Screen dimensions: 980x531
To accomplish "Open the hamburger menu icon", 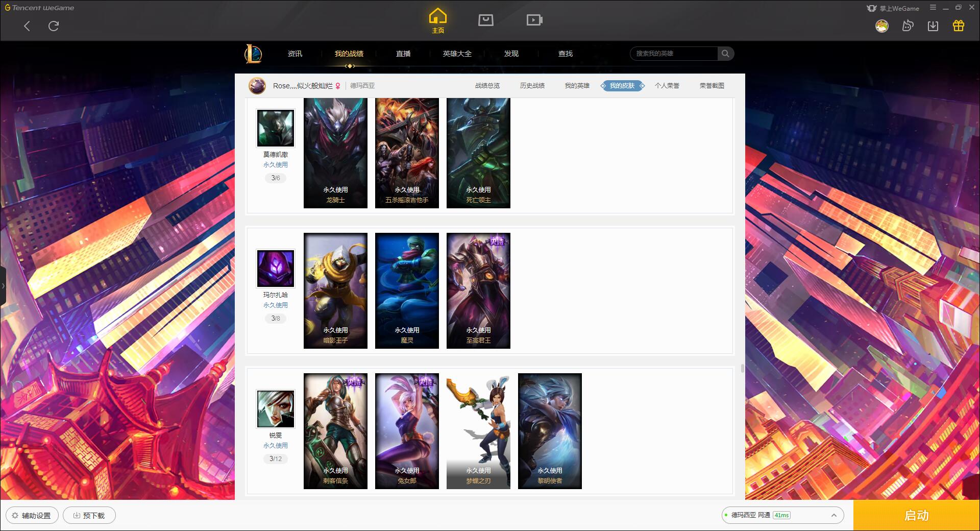I will (x=933, y=8).
